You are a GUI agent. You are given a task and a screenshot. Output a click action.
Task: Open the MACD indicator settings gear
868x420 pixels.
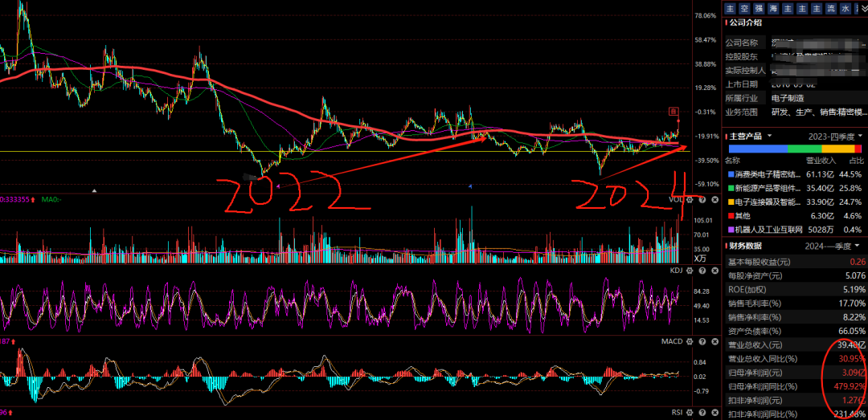(690, 341)
